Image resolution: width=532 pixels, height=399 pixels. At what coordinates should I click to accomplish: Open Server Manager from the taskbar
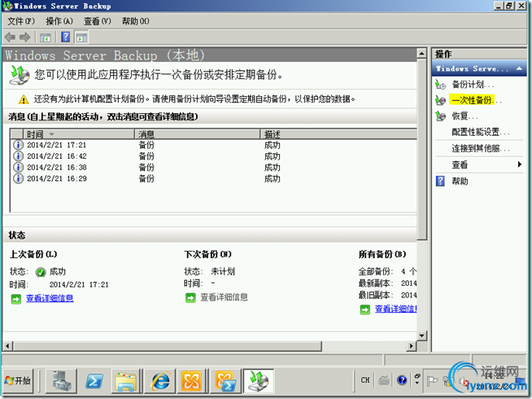[x=61, y=380]
